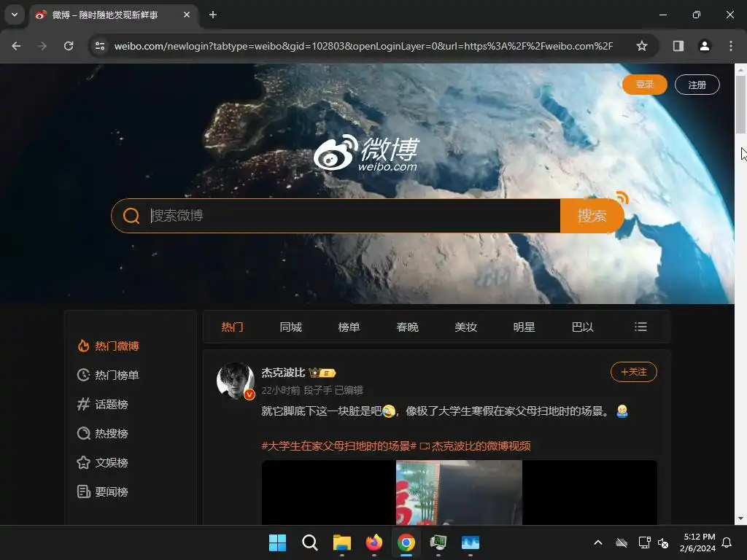Click the muted volume icon in tray

tap(663, 542)
